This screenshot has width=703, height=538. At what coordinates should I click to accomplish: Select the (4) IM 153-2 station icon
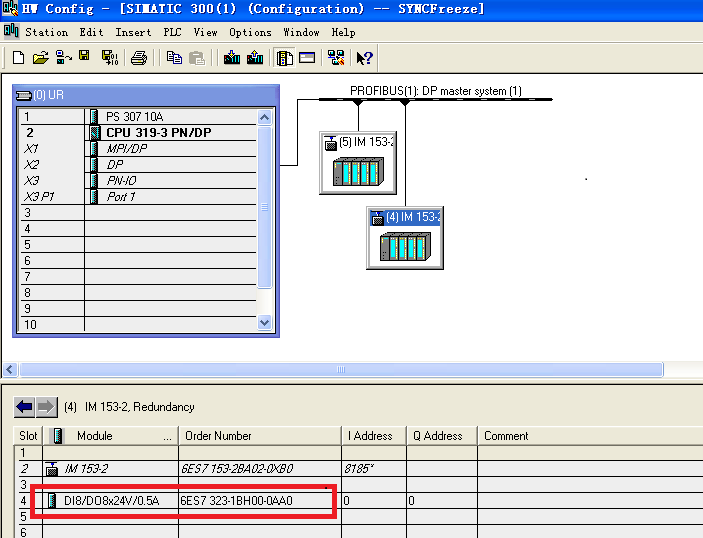pyautogui.click(x=405, y=238)
